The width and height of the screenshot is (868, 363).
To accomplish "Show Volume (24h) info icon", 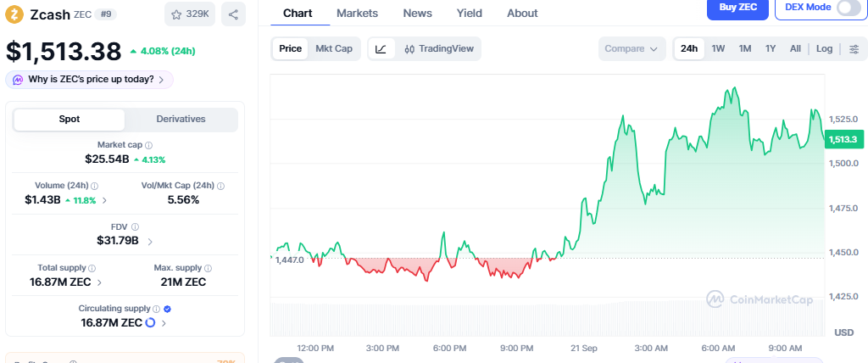I will [95, 186].
